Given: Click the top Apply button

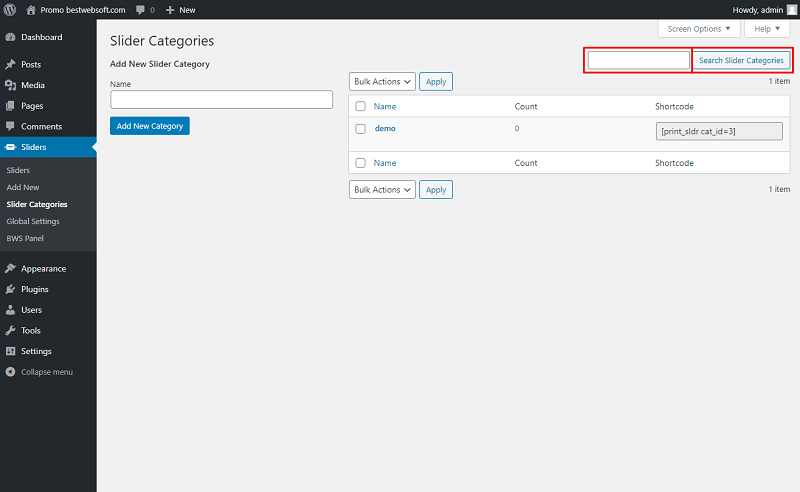Looking at the screenshot, I should click(x=436, y=82).
